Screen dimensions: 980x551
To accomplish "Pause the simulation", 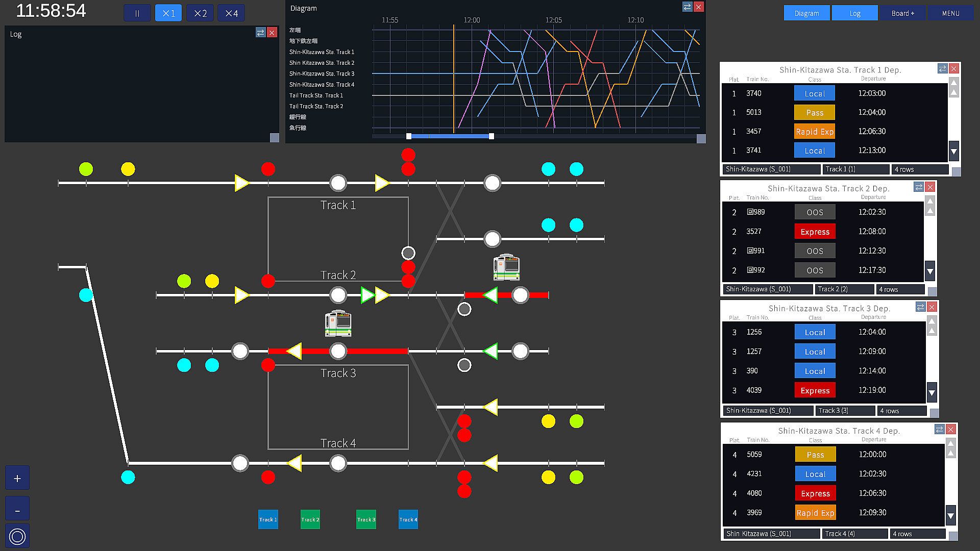I will click(x=137, y=13).
